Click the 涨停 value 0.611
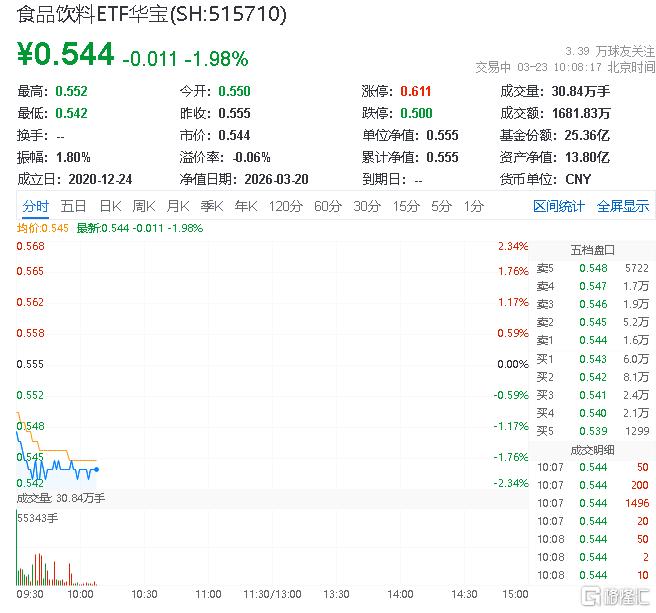 point(415,91)
